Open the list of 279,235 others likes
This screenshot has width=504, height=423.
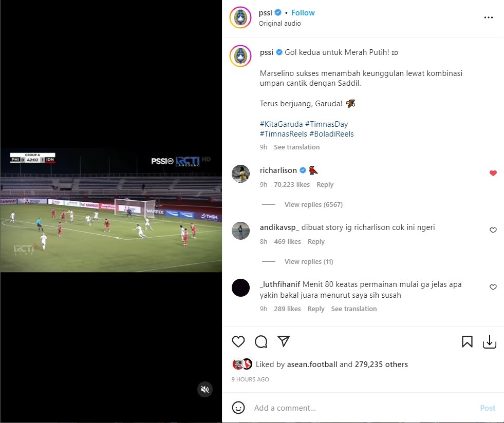pyautogui.click(x=381, y=364)
